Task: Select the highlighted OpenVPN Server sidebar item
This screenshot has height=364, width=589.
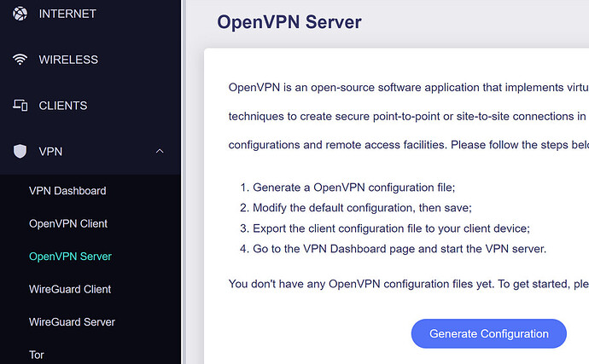Action: coord(70,256)
